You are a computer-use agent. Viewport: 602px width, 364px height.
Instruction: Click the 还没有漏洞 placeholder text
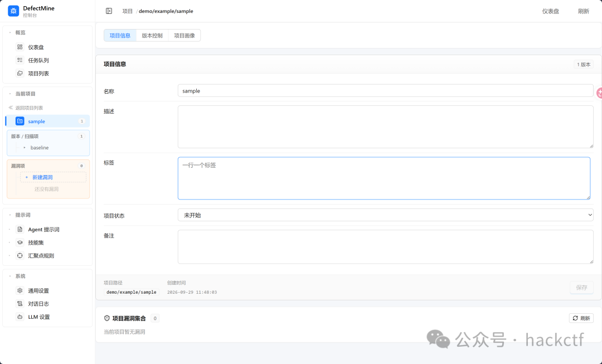pyautogui.click(x=46, y=189)
